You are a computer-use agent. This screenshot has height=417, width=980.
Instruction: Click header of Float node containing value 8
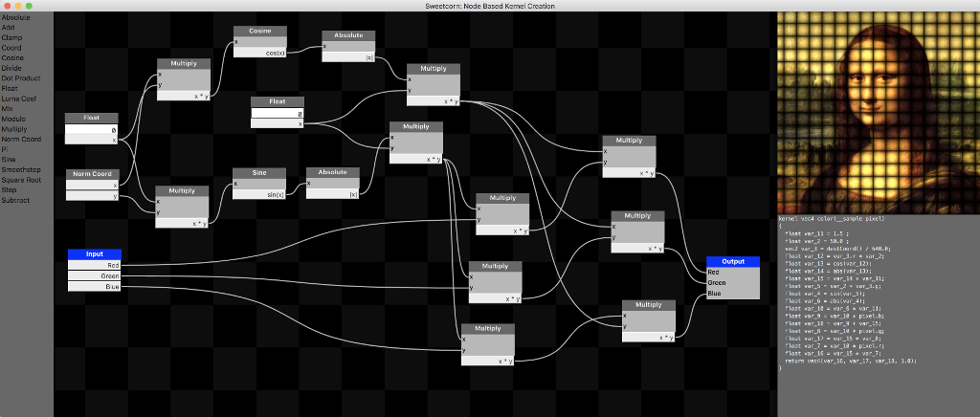tap(278, 101)
